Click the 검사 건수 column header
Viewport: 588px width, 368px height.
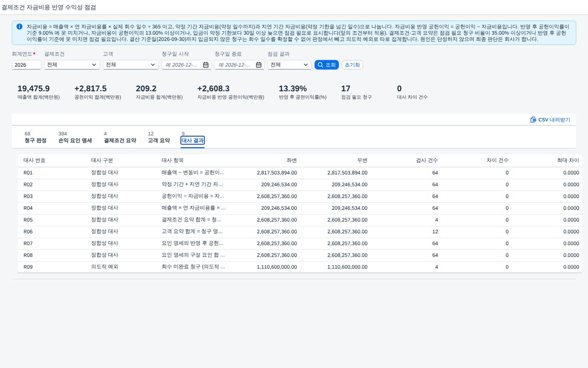pyautogui.click(x=427, y=160)
